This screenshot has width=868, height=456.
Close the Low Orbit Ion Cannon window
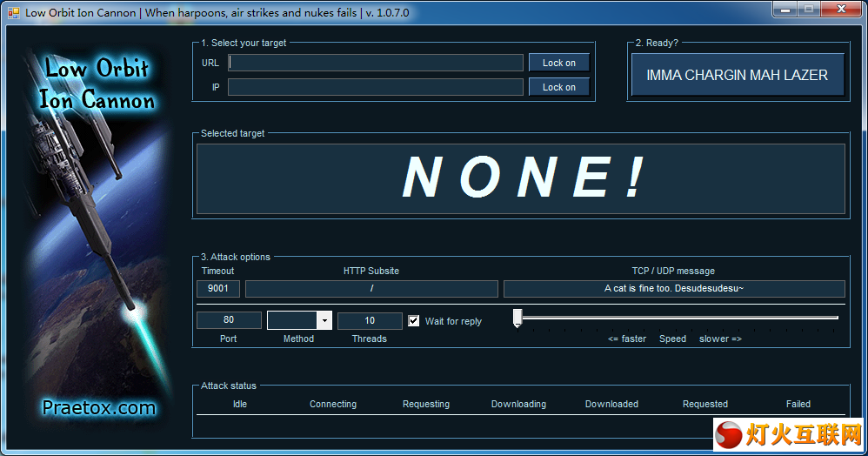tap(841, 9)
